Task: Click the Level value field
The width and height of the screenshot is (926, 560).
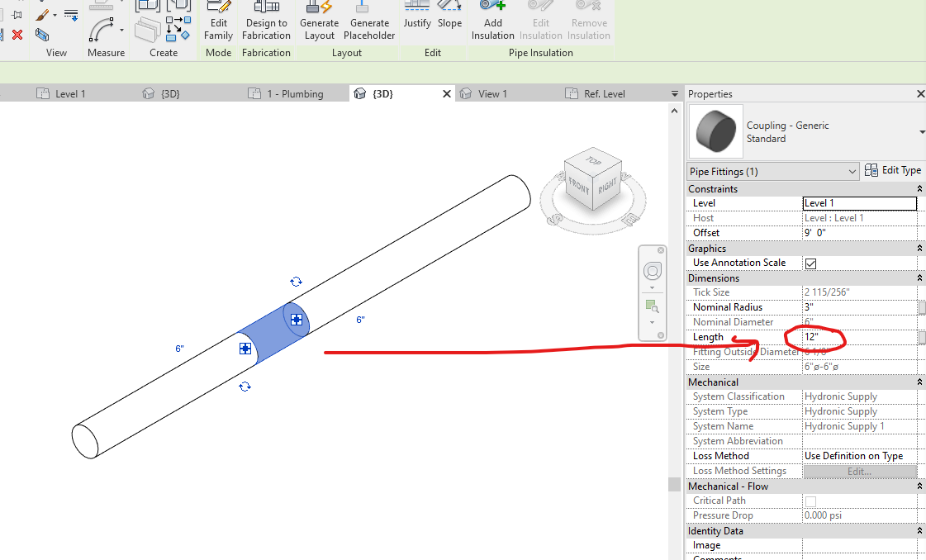Action: click(x=860, y=203)
